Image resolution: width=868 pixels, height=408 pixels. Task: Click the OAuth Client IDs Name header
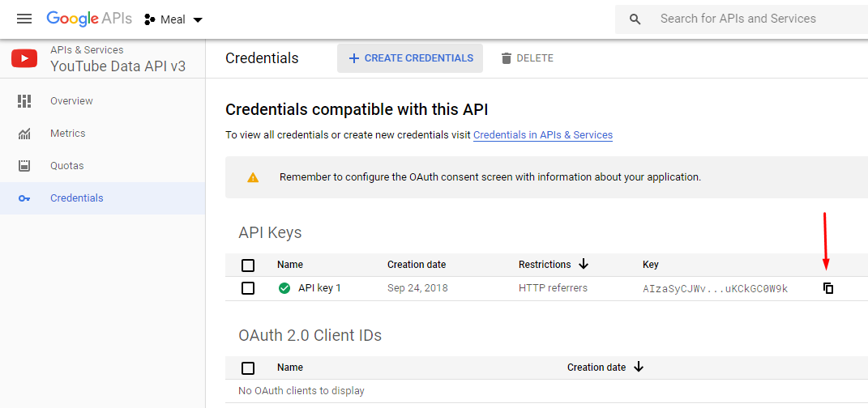(x=290, y=367)
